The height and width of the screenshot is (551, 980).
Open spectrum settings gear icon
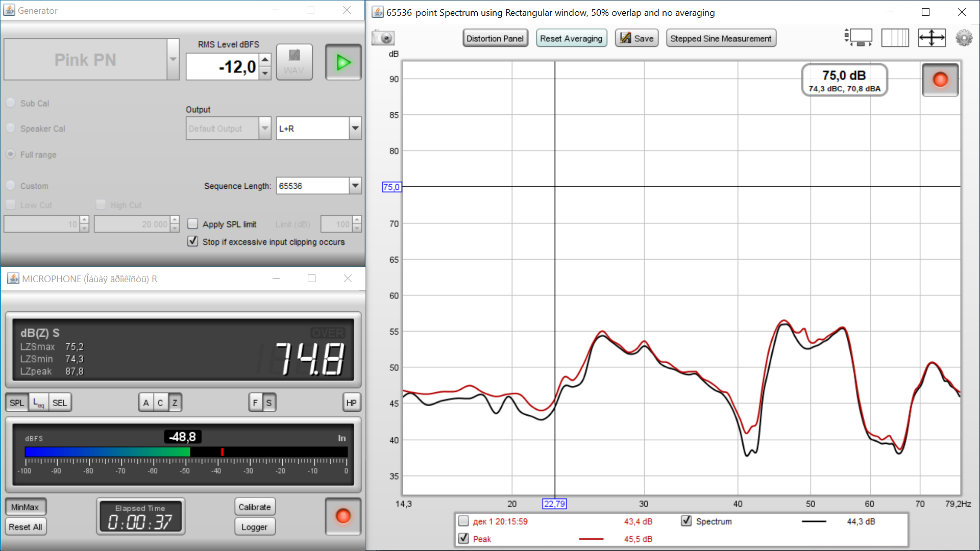(964, 38)
